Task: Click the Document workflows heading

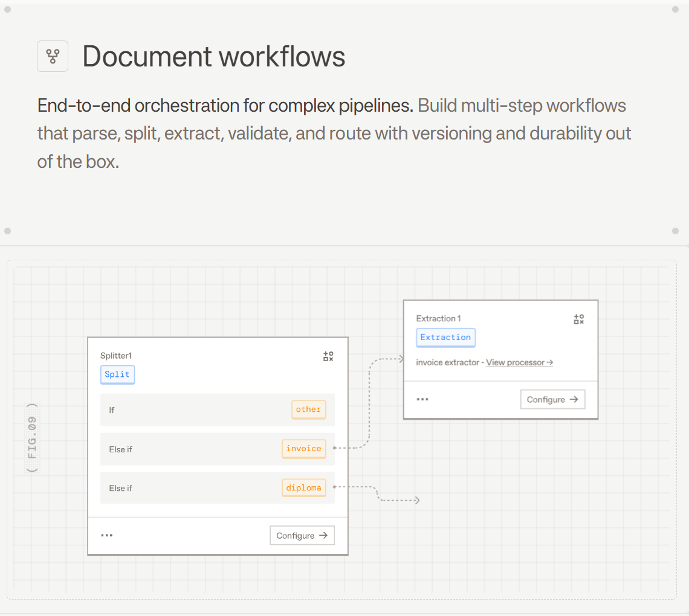Action: click(214, 57)
